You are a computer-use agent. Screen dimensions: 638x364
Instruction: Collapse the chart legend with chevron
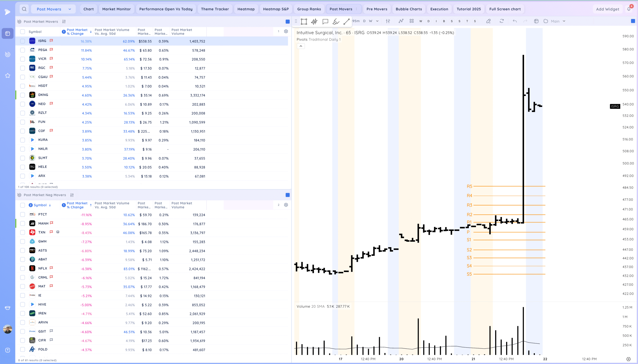click(x=301, y=46)
